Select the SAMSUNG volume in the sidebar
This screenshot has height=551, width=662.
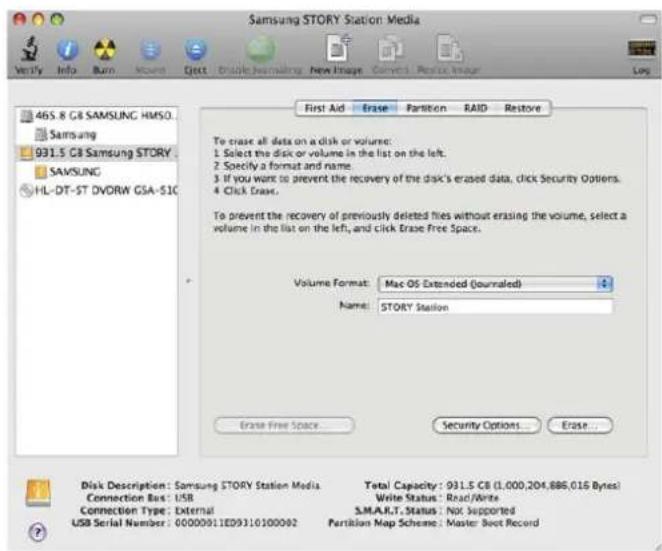click(x=97, y=172)
